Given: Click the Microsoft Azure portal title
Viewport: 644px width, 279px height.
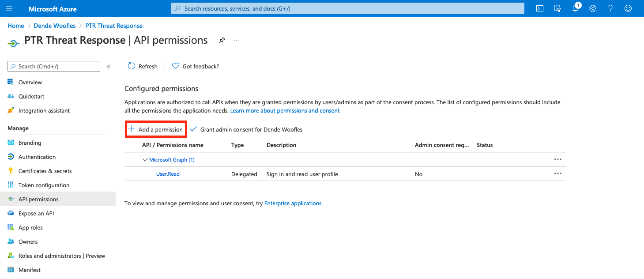Looking at the screenshot, I should [53, 9].
